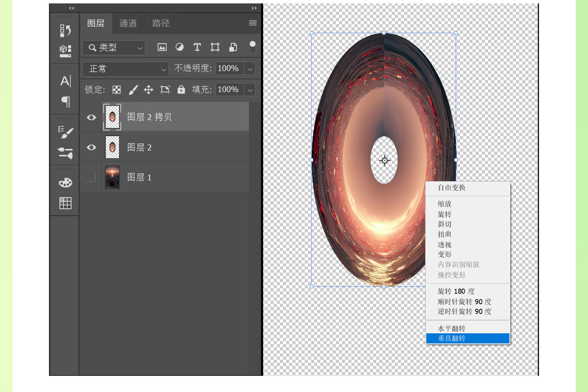Screen dimensions: 588x392
Task: Toggle the layer filter on/off switch
Action: click(x=252, y=47)
